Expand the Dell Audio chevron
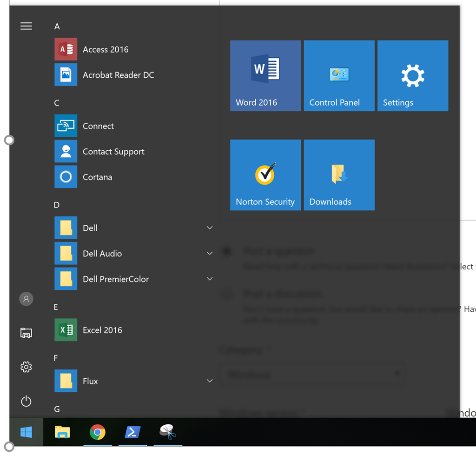 tap(210, 253)
